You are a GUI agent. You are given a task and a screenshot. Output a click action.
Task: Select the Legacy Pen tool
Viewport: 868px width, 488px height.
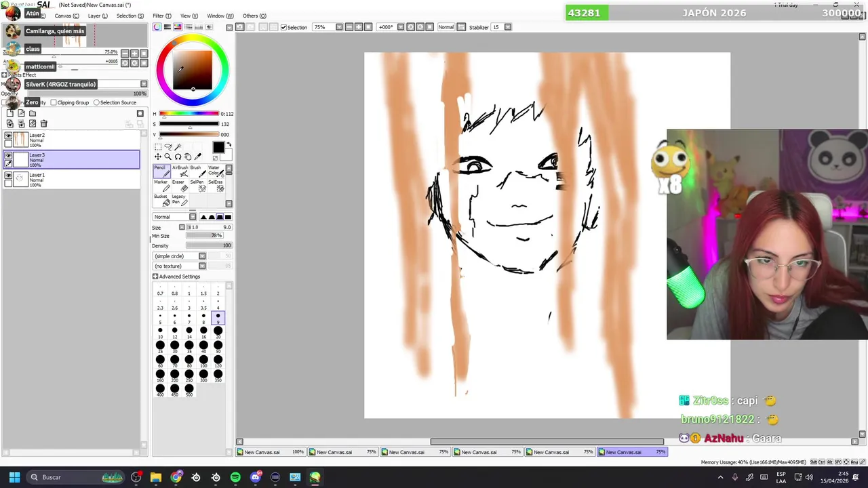click(180, 200)
